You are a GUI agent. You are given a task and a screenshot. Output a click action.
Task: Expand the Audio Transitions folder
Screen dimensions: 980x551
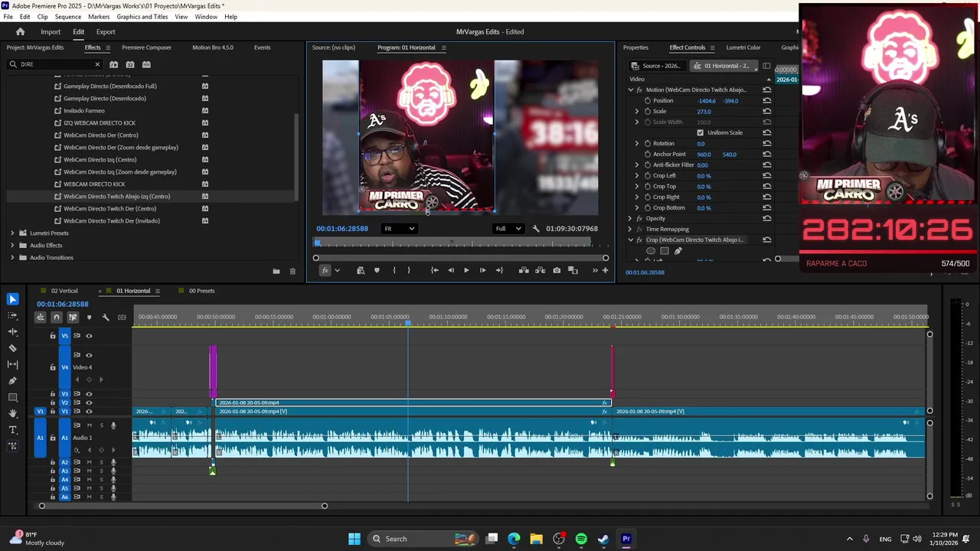point(12,257)
